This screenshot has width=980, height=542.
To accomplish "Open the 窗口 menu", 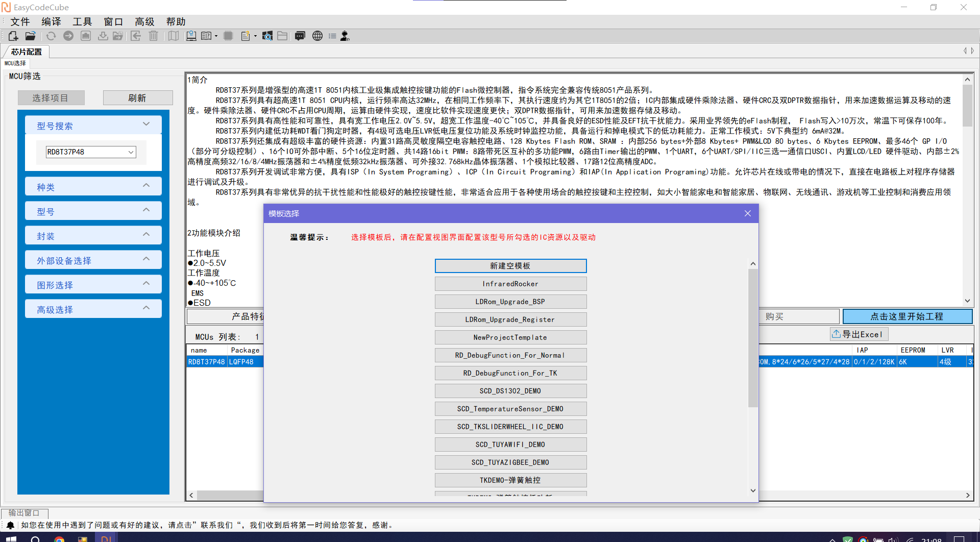I will [x=113, y=21].
